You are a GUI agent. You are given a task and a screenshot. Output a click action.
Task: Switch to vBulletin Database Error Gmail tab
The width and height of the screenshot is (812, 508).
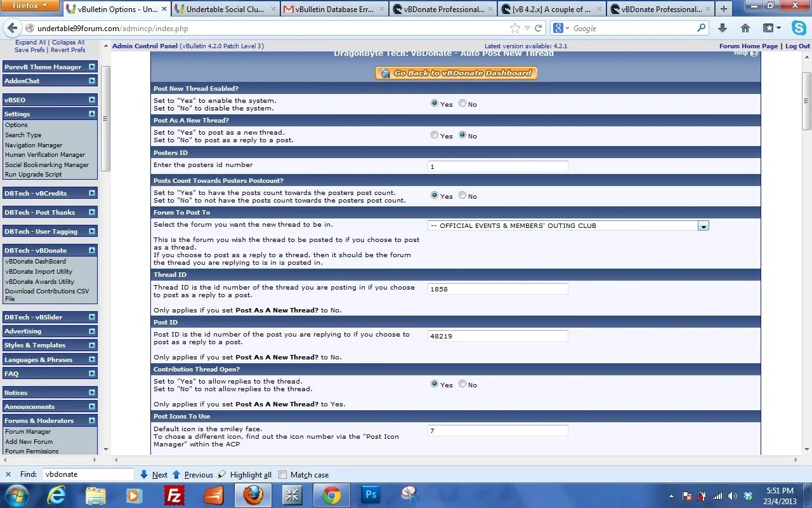click(335, 9)
